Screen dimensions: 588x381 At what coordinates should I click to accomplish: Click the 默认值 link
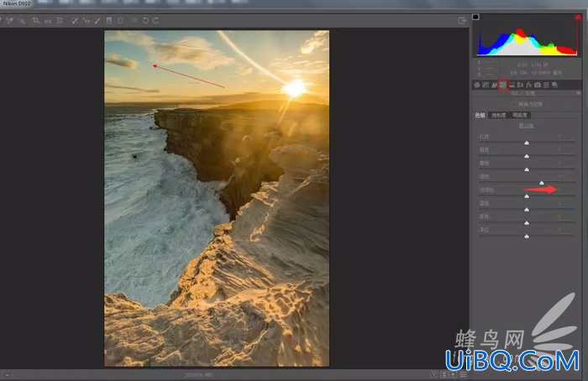click(x=526, y=126)
